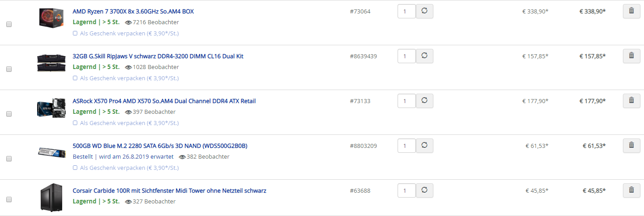Open the AMD Ryzen 7 3700X product link
The height and width of the screenshot is (216, 644).
[133, 11]
